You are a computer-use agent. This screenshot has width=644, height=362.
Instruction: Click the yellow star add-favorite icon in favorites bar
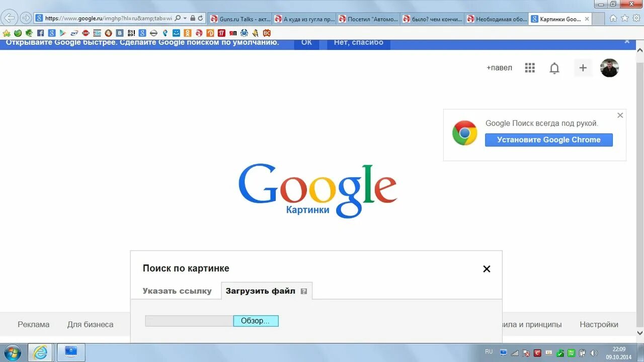point(7,33)
